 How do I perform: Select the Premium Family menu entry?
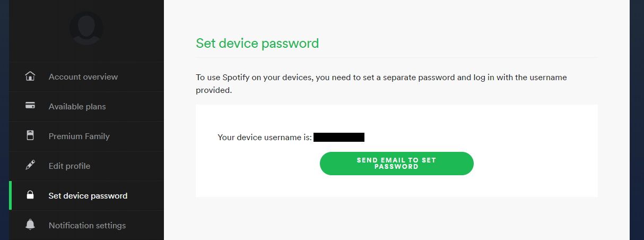(x=86, y=136)
